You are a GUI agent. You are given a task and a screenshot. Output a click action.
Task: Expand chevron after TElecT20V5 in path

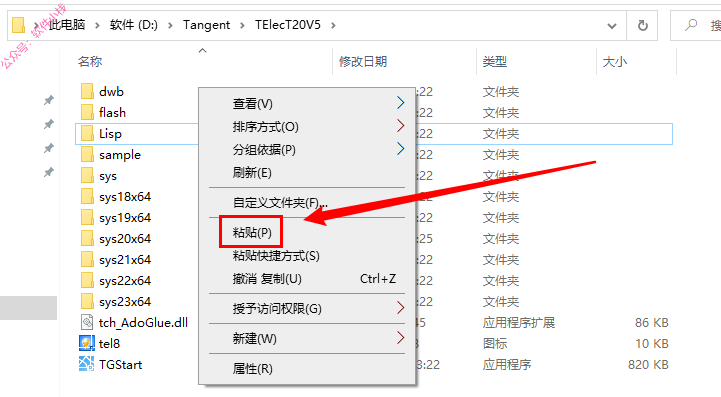(333, 25)
